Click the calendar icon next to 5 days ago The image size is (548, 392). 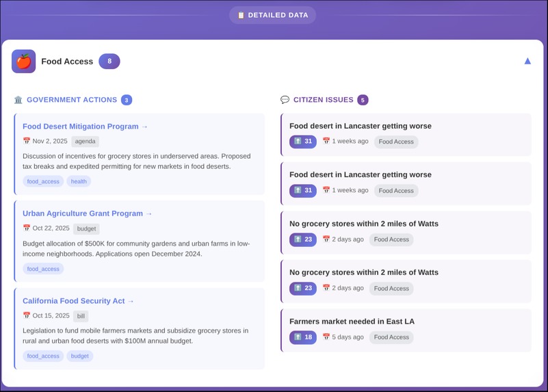click(326, 337)
